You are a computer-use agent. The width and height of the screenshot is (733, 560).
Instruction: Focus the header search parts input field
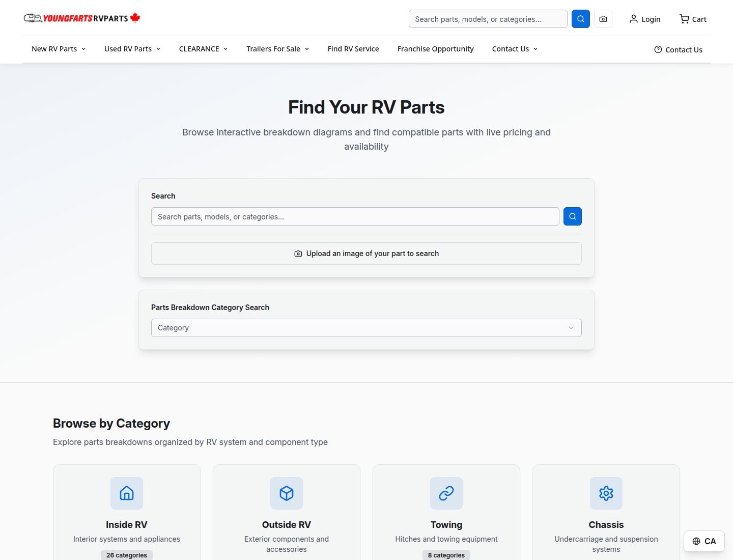point(488,19)
